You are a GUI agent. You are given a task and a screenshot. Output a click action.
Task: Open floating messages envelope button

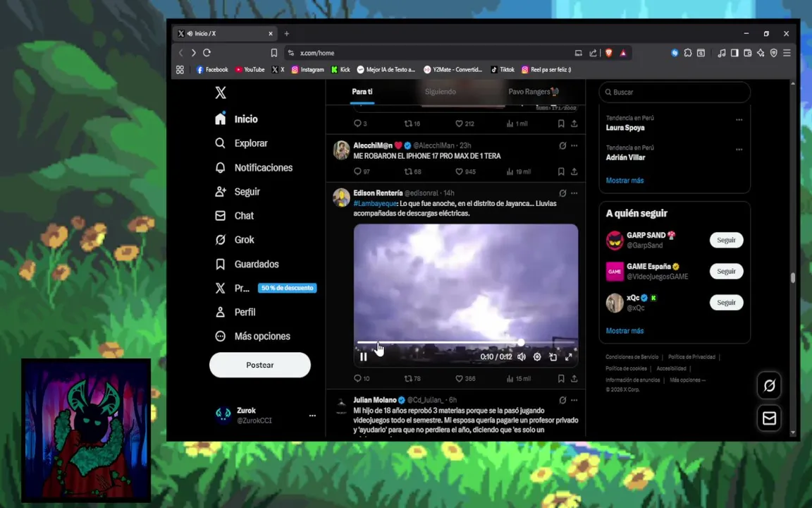(769, 418)
